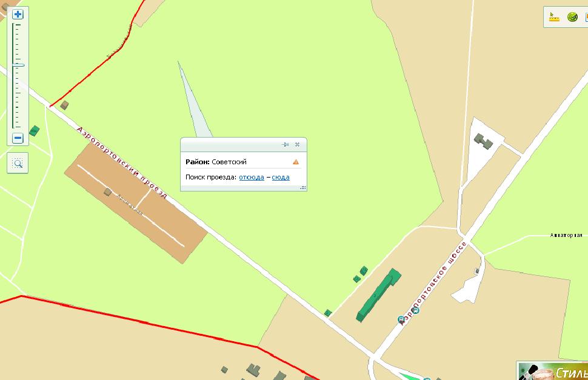Search route сюда (to here)
Image resolution: width=588 pixels, height=380 pixels.
(281, 177)
